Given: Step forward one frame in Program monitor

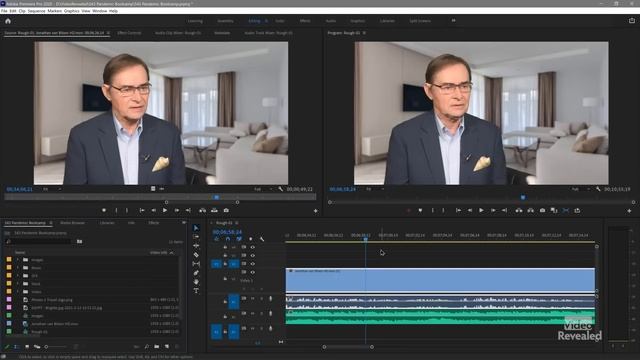Looking at the screenshot, I should [493, 210].
